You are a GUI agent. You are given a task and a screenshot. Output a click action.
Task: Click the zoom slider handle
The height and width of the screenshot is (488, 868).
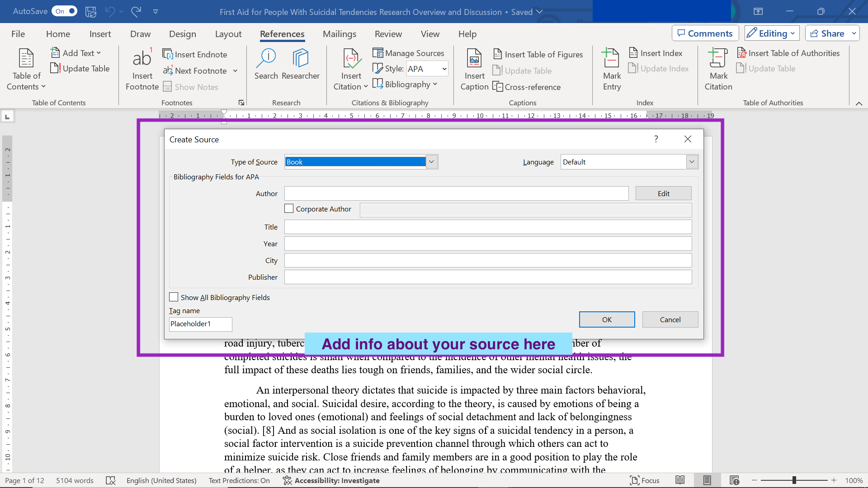794,480
